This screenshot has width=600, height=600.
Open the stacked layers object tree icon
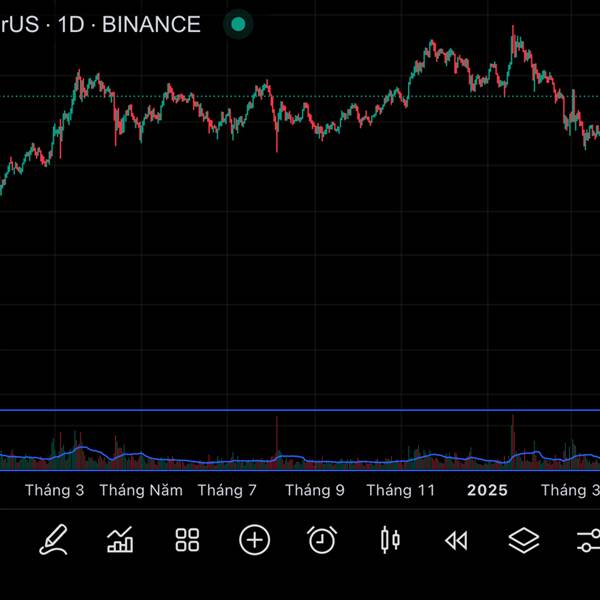click(523, 540)
